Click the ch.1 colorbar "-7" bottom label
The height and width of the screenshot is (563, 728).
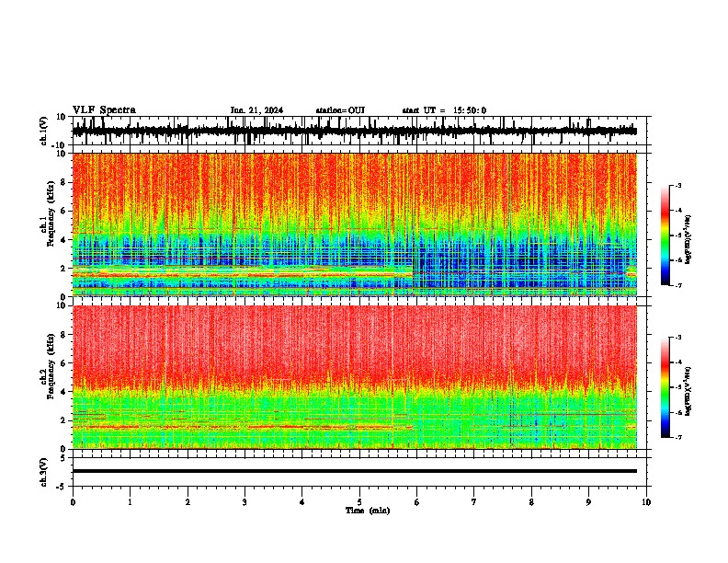click(678, 286)
